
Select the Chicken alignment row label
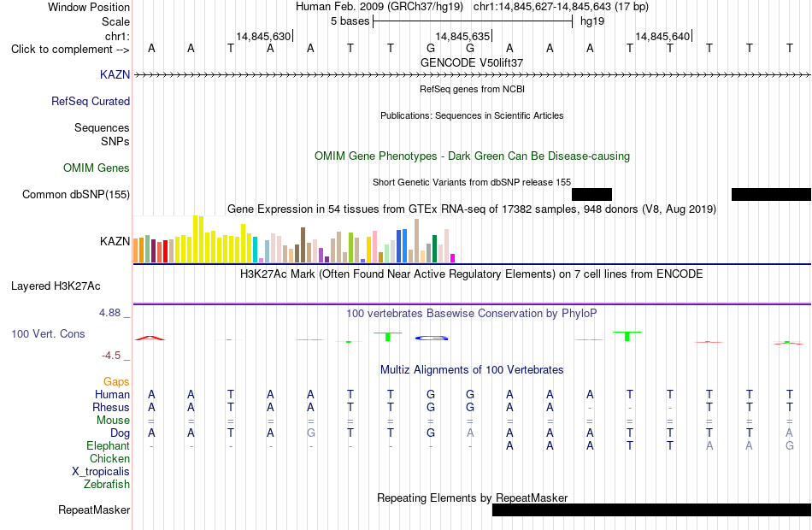click(109, 458)
